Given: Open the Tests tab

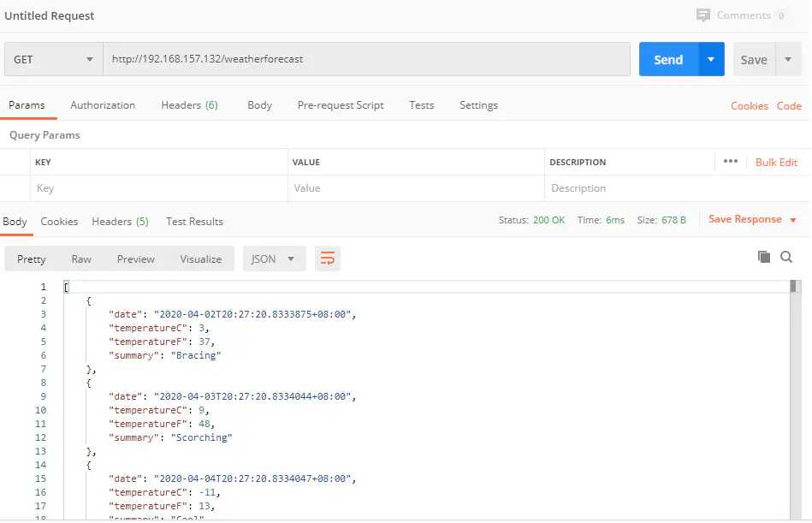Looking at the screenshot, I should click(422, 105).
